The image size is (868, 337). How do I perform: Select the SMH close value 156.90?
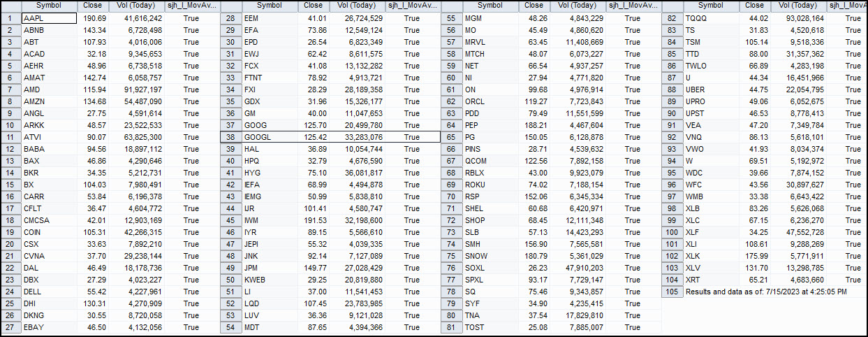coord(534,244)
